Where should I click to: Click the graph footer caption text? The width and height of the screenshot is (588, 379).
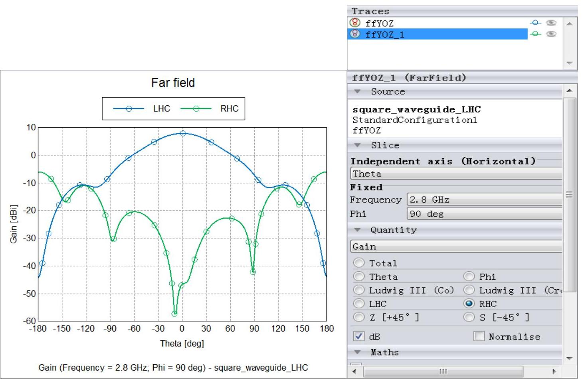point(173,367)
